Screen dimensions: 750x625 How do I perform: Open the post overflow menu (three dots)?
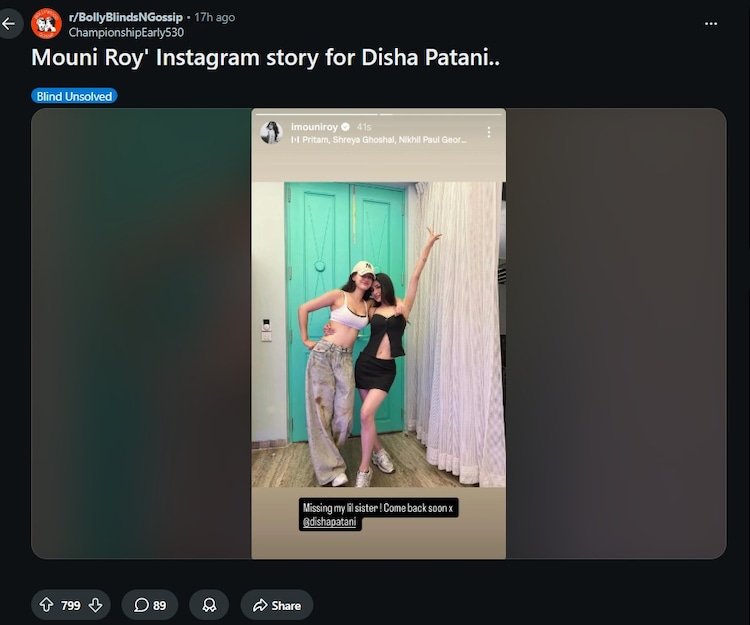711,23
